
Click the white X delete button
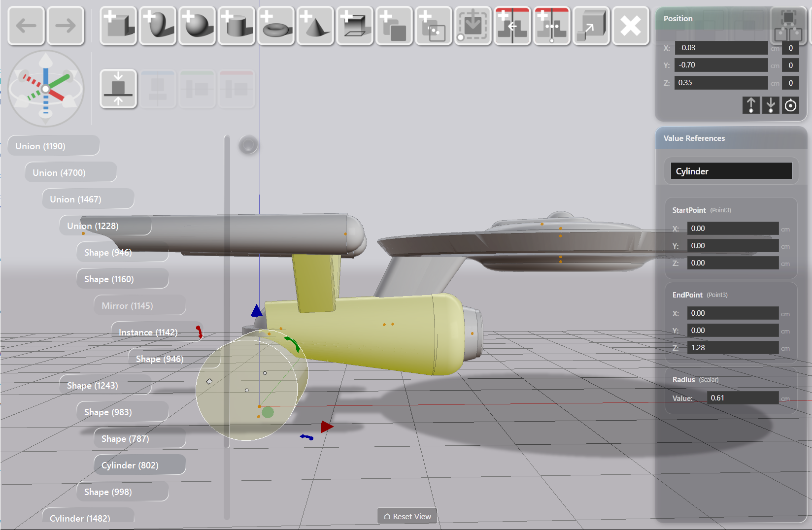[631, 26]
